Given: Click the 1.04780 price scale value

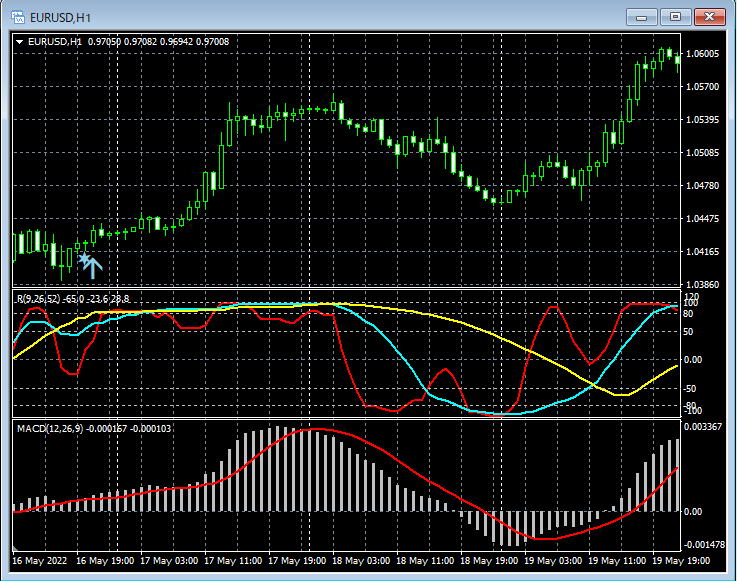Looking at the screenshot, I should [x=703, y=186].
